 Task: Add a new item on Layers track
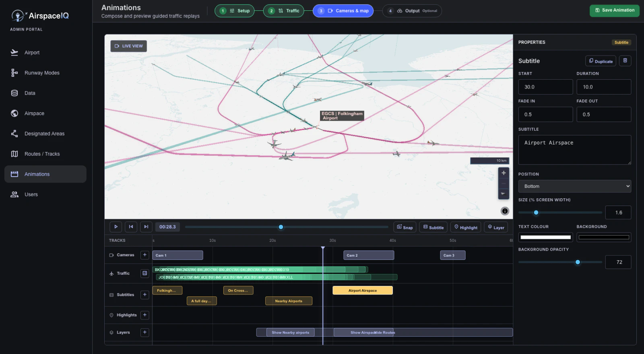point(145,332)
